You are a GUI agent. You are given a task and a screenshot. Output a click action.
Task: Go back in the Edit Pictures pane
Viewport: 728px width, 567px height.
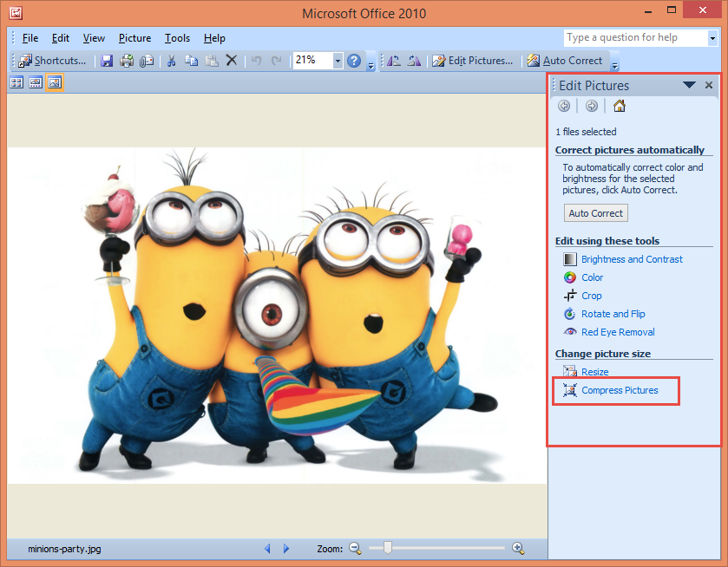tap(564, 106)
